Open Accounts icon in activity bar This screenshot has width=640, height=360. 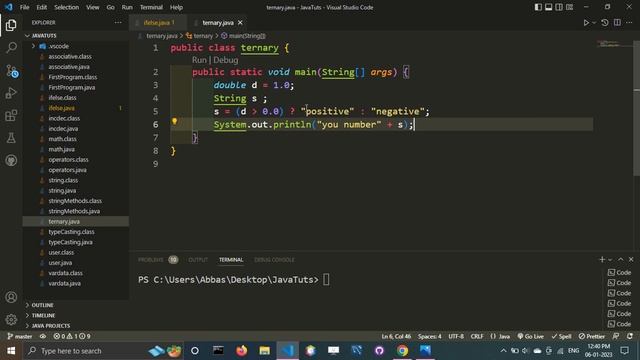[11, 297]
